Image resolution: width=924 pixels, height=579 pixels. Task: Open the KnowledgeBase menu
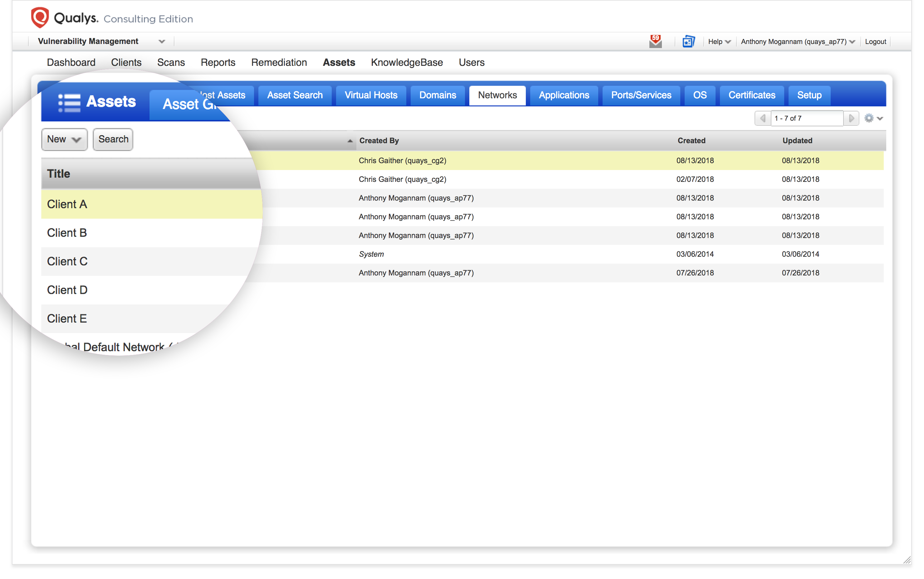[406, 62]
